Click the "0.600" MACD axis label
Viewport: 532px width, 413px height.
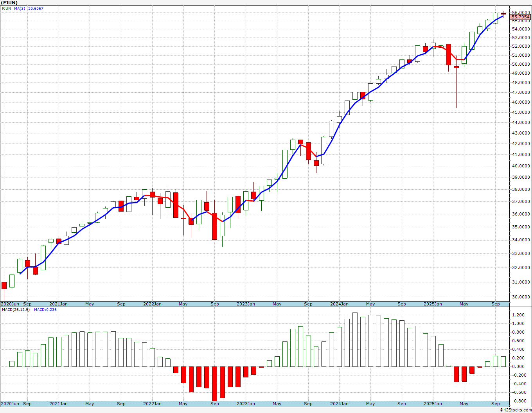[518, 341]
